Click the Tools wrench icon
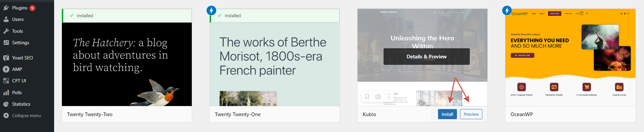 point(6,31)
